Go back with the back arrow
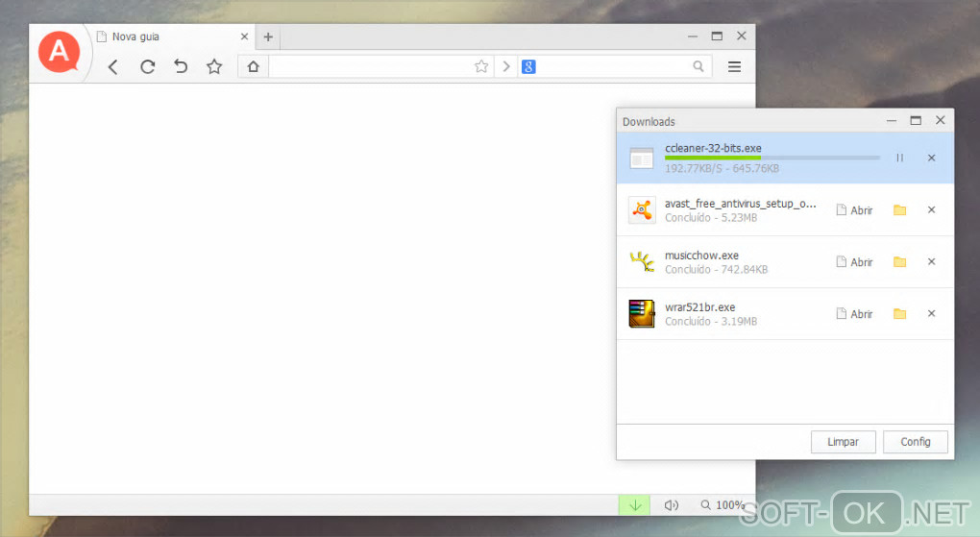This screenshot has width=980, height=537. click(x=113, y=67)
